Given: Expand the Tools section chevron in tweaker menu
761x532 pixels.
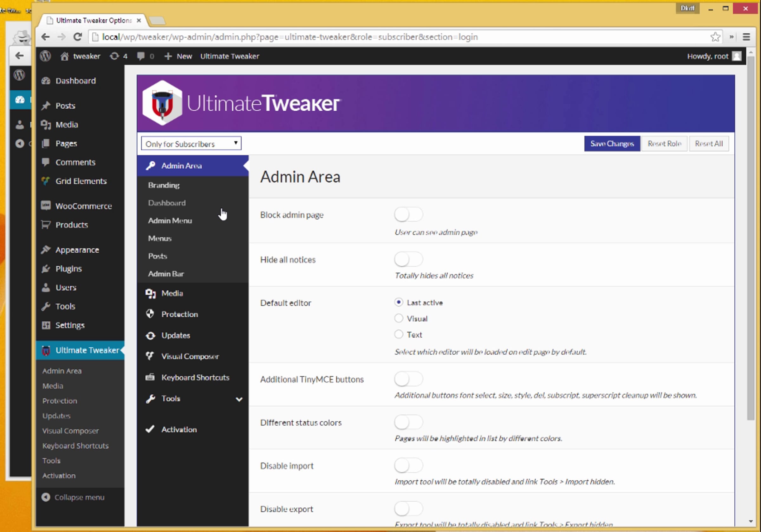Looking at the screenshot, I should tap(239, 399).
